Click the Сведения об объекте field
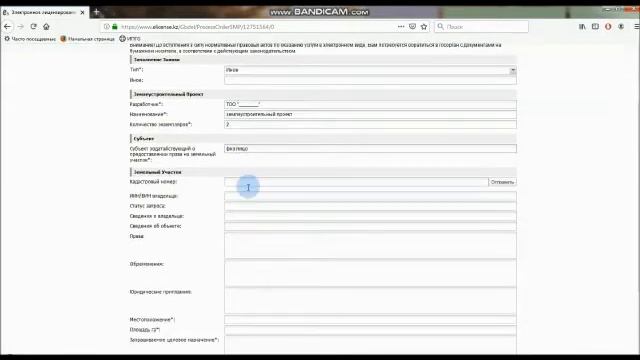Image resolution: width=640 pixels, height=360 pixels. (370, 226)
